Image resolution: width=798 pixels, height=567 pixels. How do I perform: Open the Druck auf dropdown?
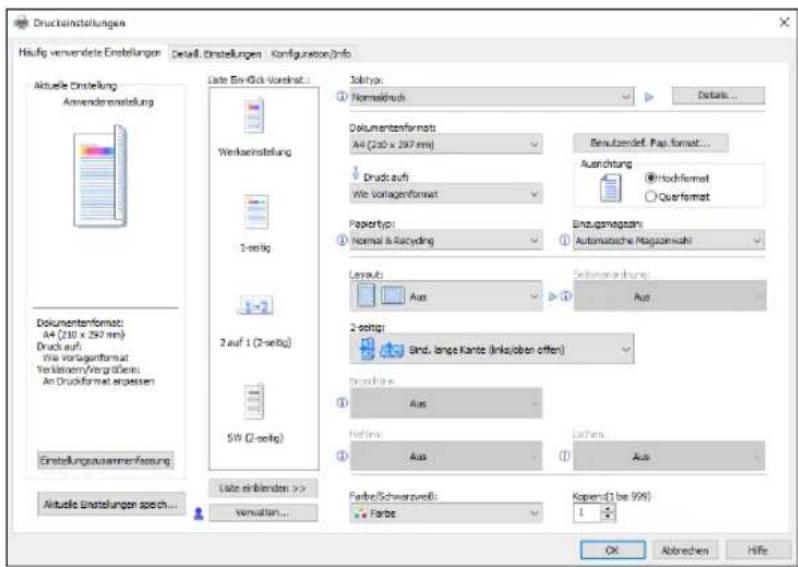coord(446,194)
